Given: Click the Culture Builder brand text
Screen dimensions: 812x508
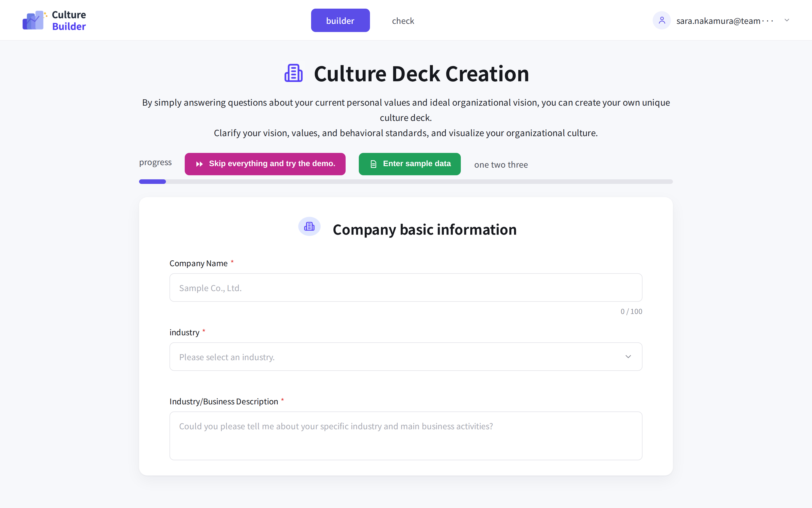Looking at the screenshot, I should (69, 21).
